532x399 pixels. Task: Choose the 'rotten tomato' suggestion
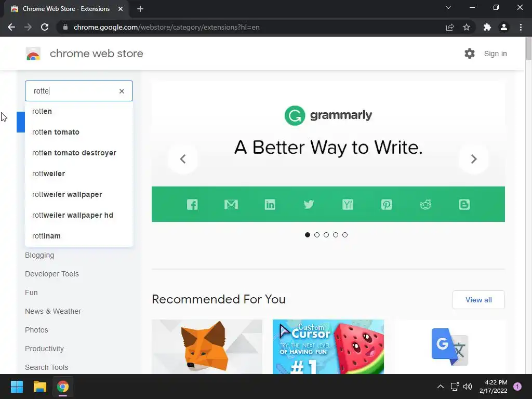79,132
